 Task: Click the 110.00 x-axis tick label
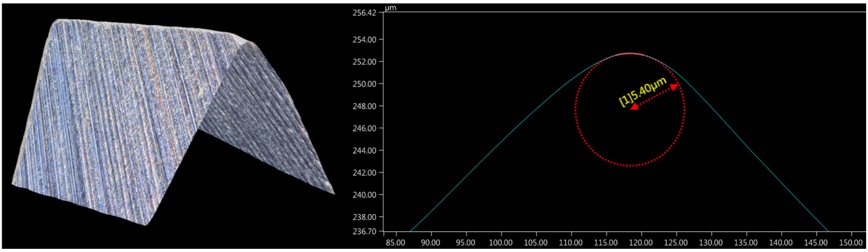coord(571,242)
